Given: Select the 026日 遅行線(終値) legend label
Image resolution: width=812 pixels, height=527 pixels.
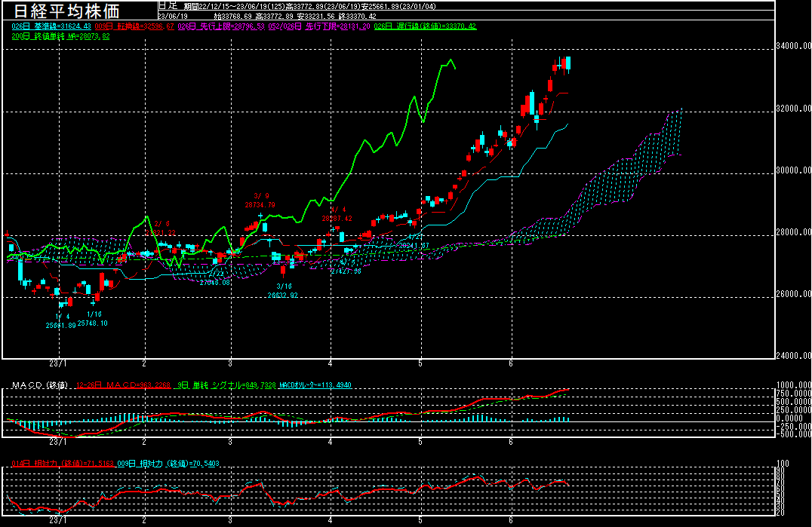Looking at the screenshot, I should point(425,26).
